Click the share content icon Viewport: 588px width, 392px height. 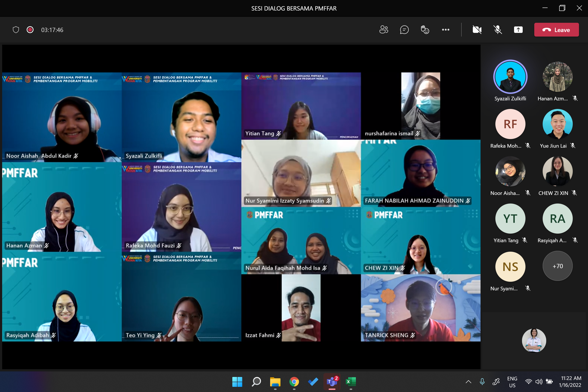(x=518, y=30)
